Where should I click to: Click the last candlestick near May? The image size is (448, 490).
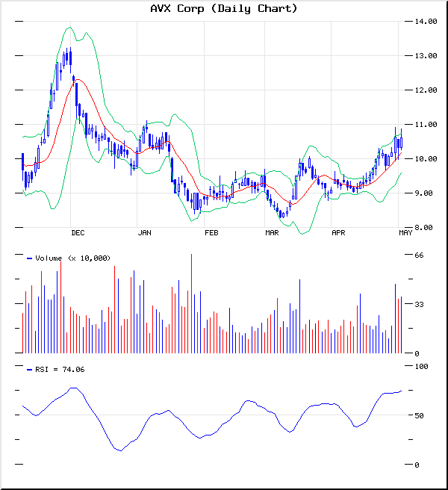point(402,140)
